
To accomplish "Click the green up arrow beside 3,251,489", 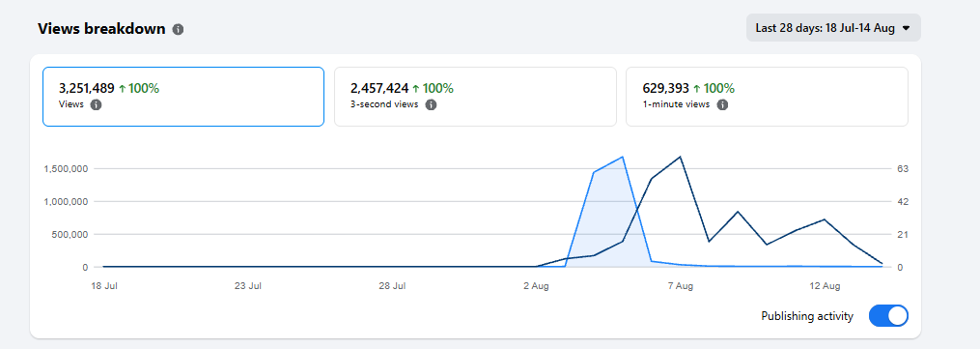I will click(x=123, y=88).
